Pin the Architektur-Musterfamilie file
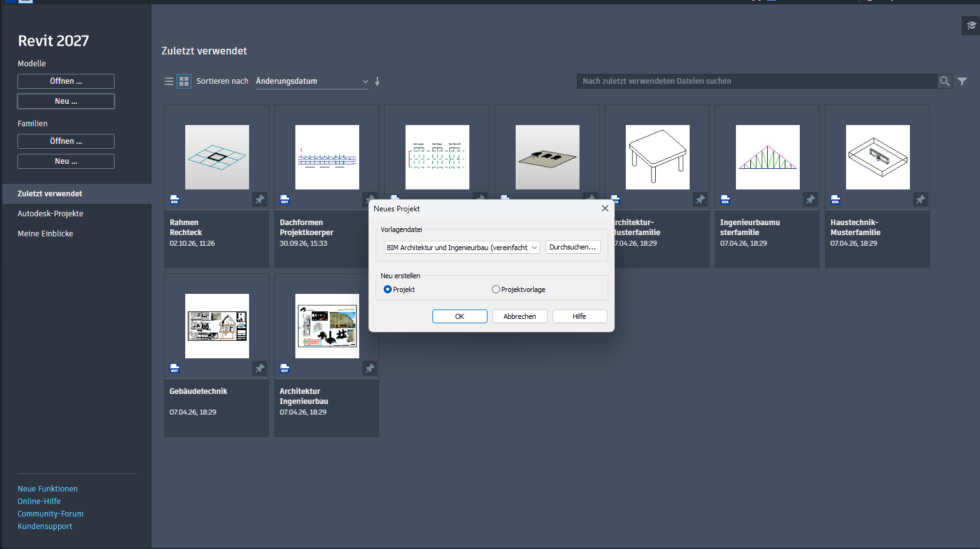The height and width of the screenshot is (549, 980). pos(700,199)
